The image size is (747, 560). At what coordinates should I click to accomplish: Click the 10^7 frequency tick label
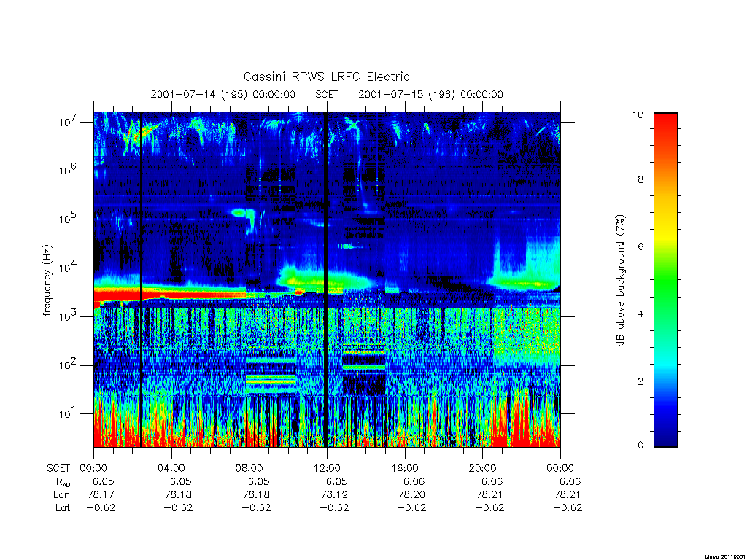point(69,121)
